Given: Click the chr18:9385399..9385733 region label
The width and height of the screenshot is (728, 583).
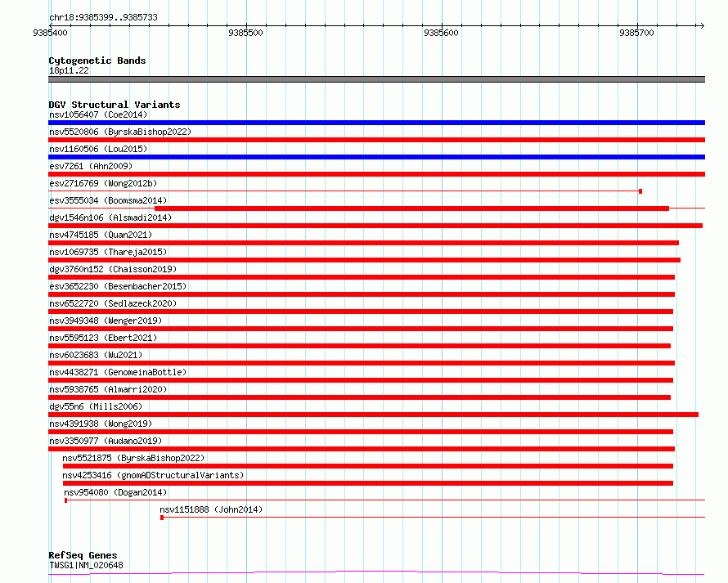Looking at the screenshot, I should (103, 17).
